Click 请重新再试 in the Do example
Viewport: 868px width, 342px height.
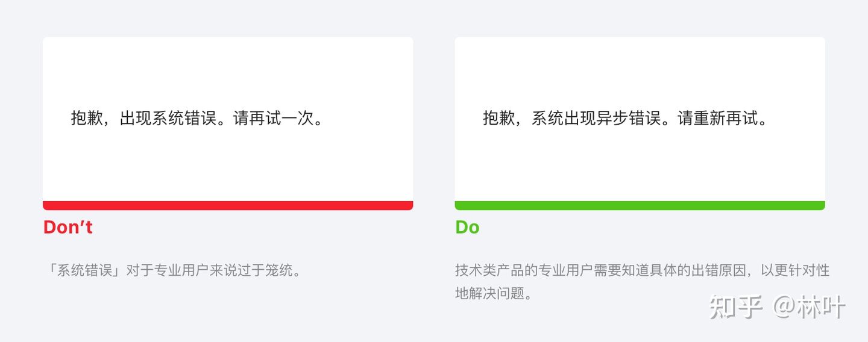(718, 118)
